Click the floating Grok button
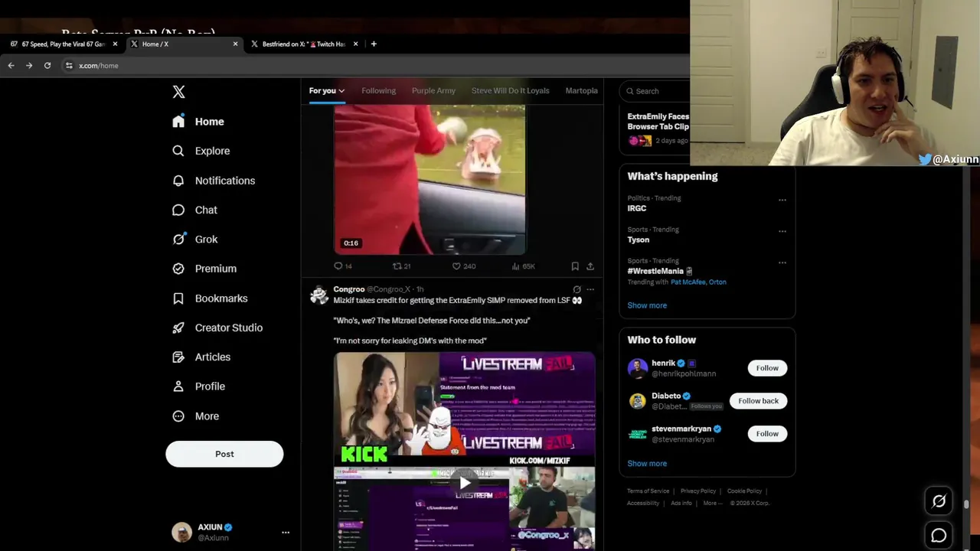This screenshot has width=980, height=551. point(939,501)
